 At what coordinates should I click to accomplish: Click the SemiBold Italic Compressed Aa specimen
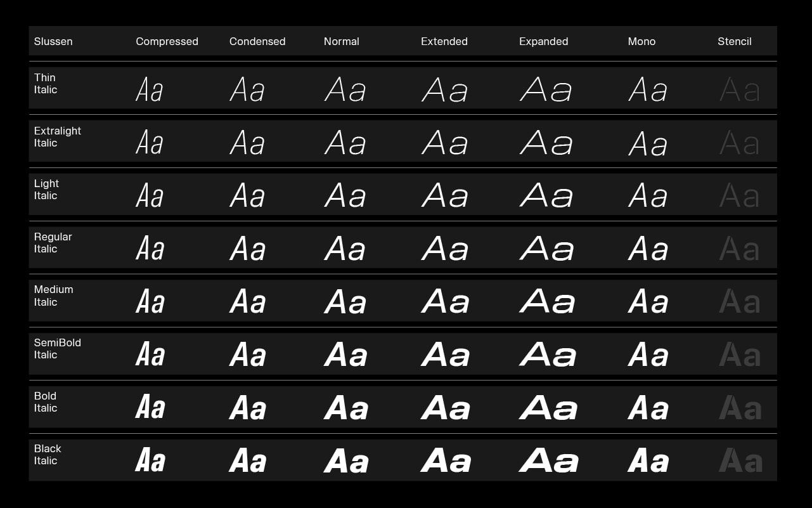pos(150,355)
